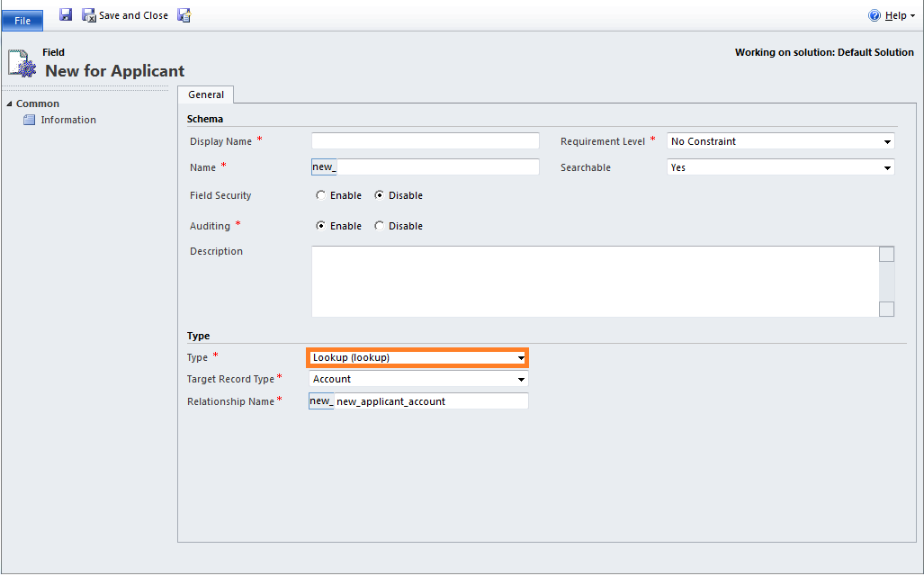Click the Help question mark icon
The width and height of the screenshot is (924, 576).
pos(875,15)
